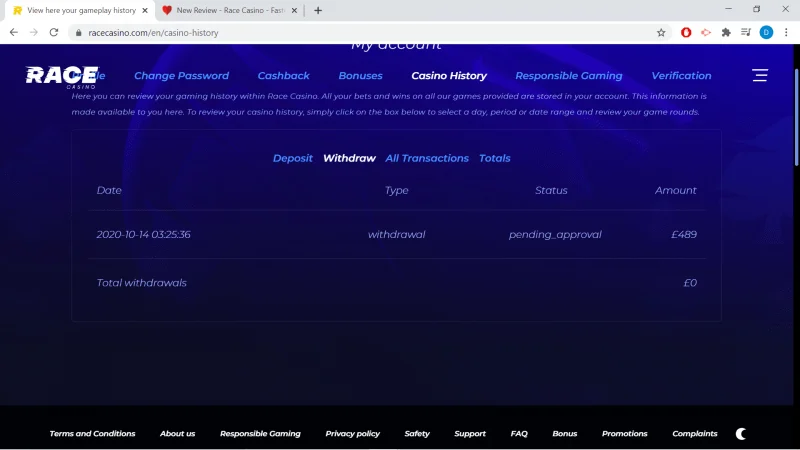Open the Promotions footer link

[x=624, y=434]
